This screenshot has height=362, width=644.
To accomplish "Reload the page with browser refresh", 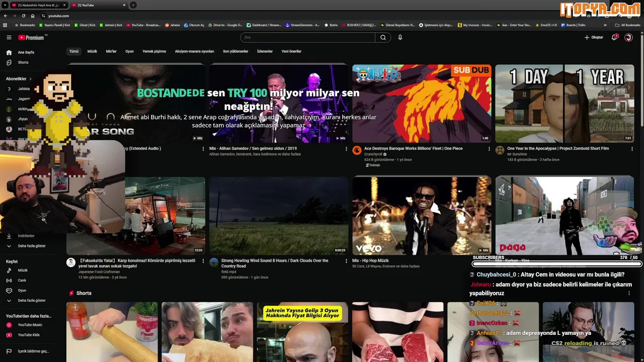I will click(23, 16).
